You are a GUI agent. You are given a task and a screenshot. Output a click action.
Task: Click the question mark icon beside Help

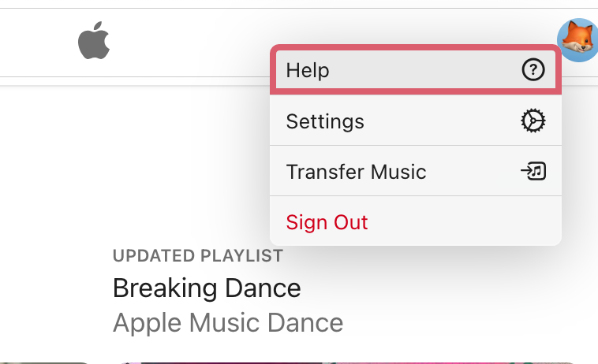[533, 71]
